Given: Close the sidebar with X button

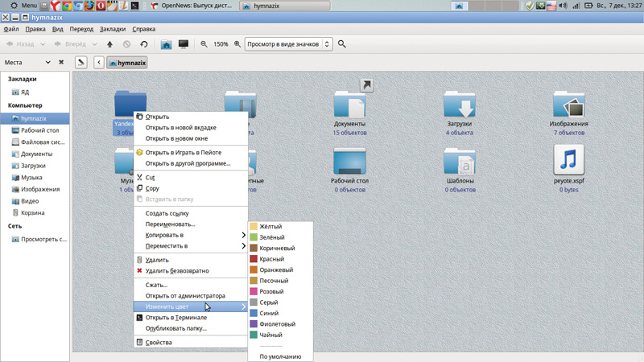Looking at the screenshot, I should click(61, 63).
